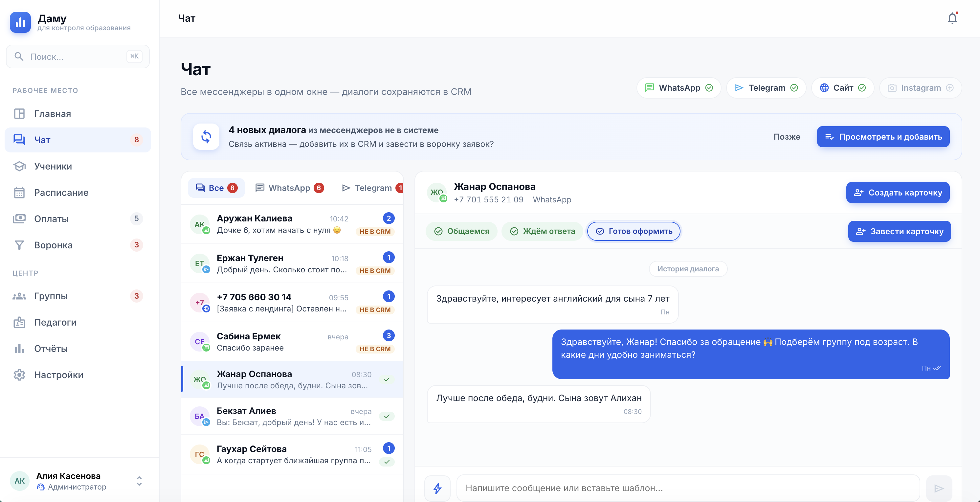Open chat with Бекзат Алиев
The width and height of the screenshot is (980, 502).
[292, 416]
